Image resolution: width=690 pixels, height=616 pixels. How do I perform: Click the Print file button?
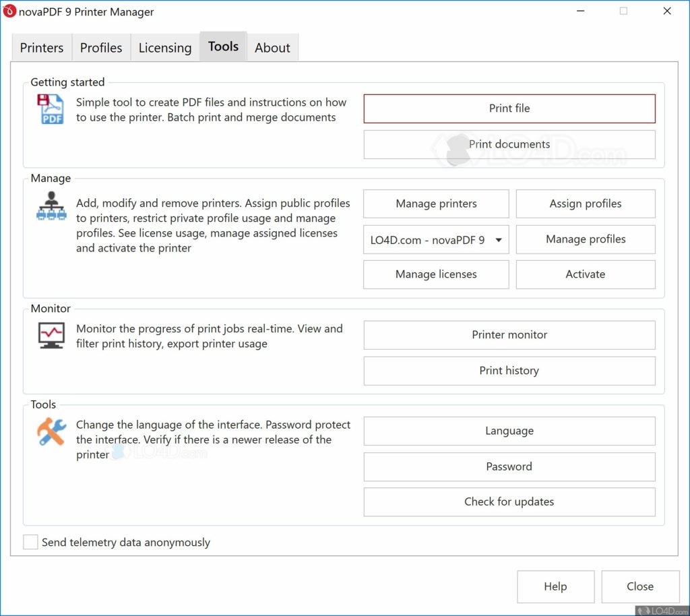[509, 109]
